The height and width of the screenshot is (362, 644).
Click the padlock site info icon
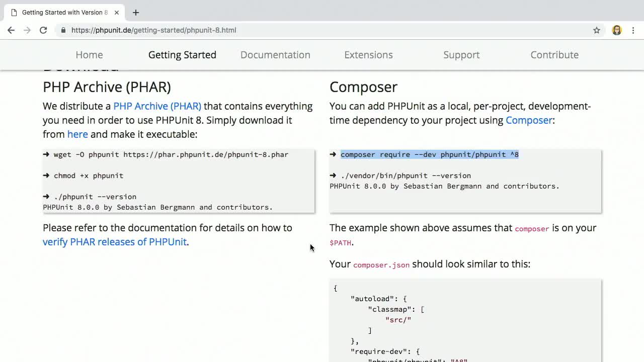pyautogui.click(x=63, y=30)
